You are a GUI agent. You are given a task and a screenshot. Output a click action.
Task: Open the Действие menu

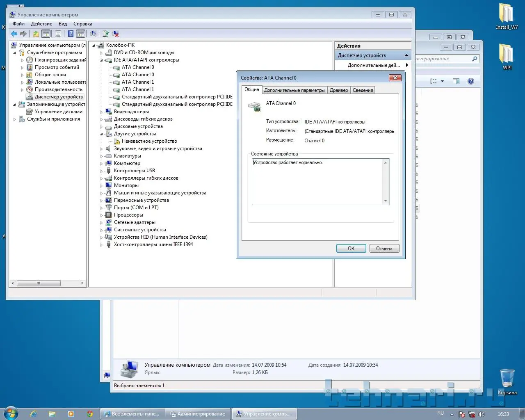(41, 24)
